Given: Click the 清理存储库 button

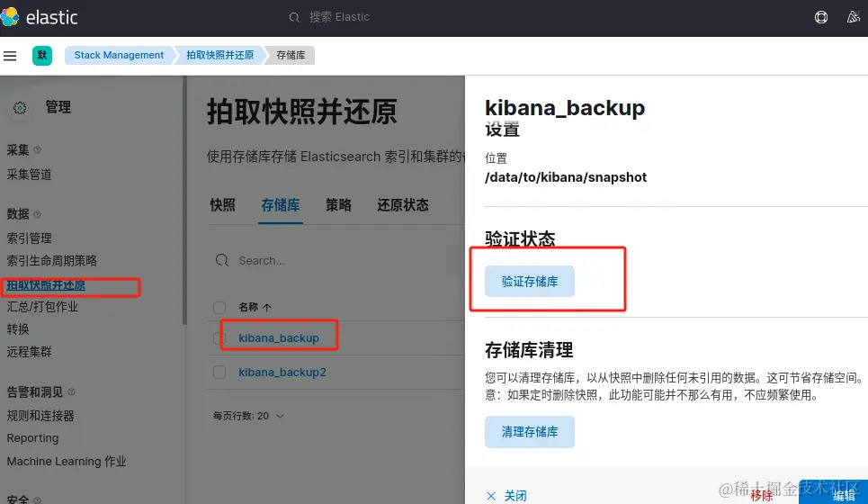Looking at the screenshot, I should (x=530, y=432).
